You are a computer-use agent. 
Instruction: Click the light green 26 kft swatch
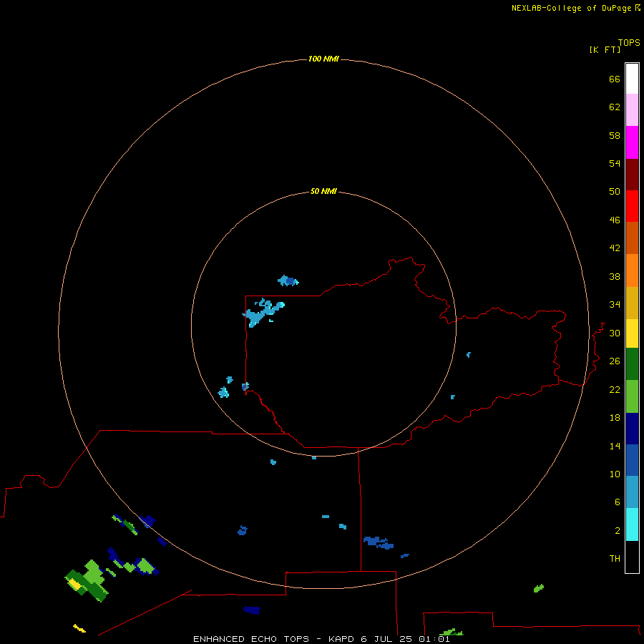coord(632,396)
